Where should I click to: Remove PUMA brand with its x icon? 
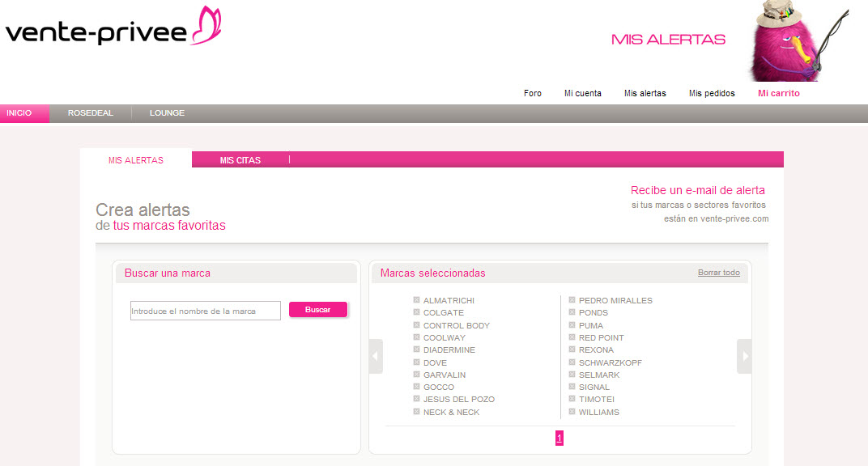(572, 325)
